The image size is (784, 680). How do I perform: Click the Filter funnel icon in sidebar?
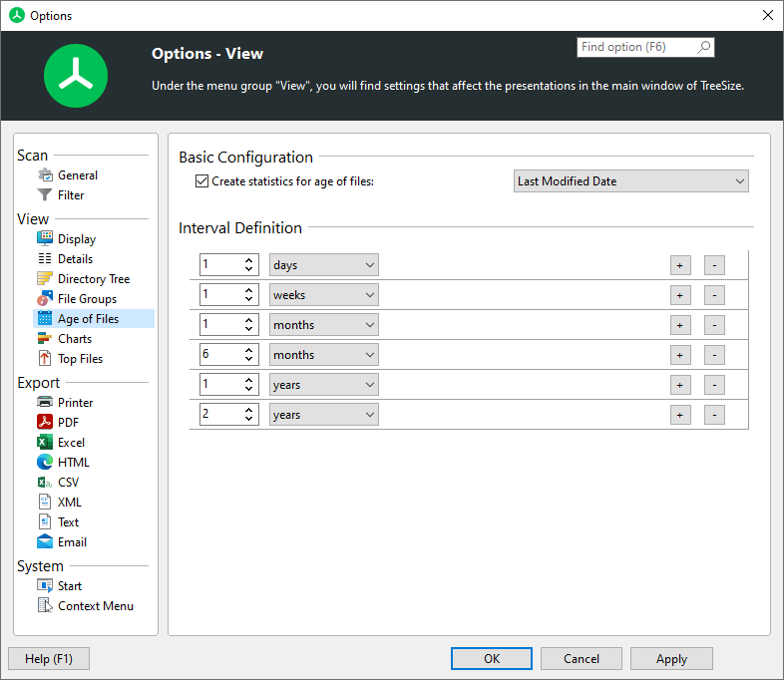point(45,195)
